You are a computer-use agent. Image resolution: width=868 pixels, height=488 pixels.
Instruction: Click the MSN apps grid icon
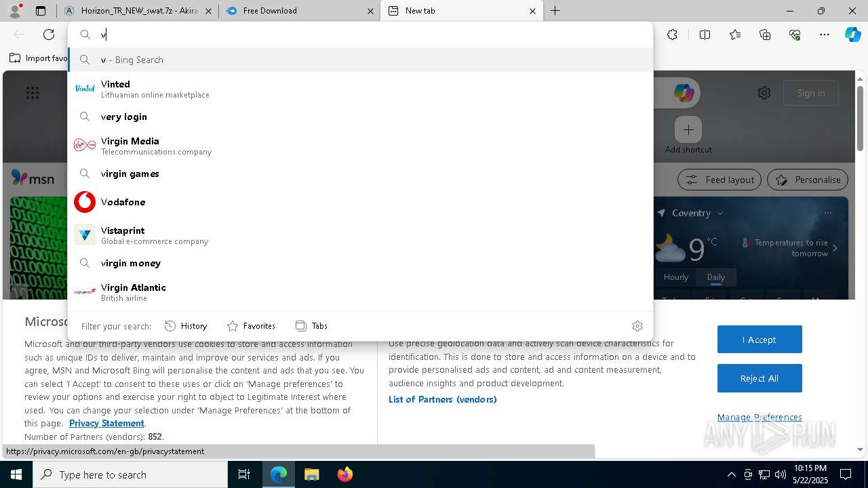(x=32, y=93)
